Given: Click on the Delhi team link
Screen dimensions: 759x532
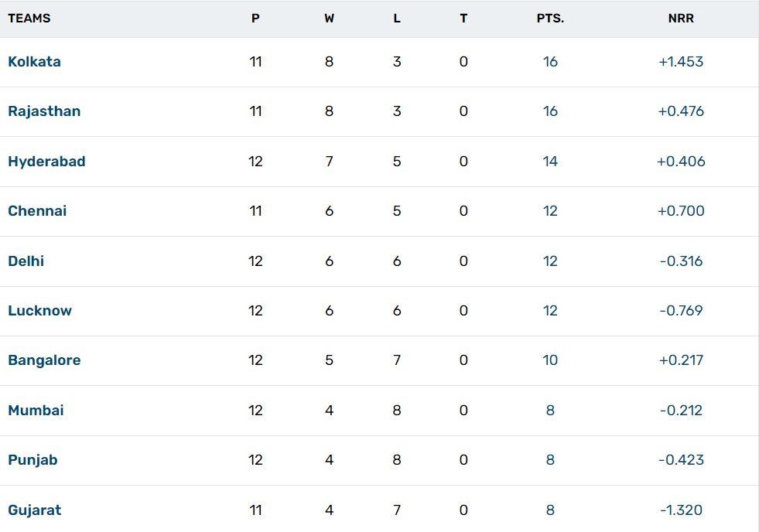Looking at the screenshot, I should pos(26,261).
